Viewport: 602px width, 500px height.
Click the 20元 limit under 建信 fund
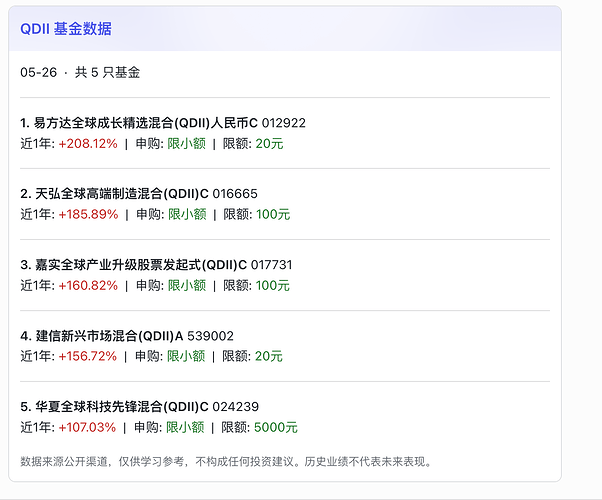pos(268,356)
